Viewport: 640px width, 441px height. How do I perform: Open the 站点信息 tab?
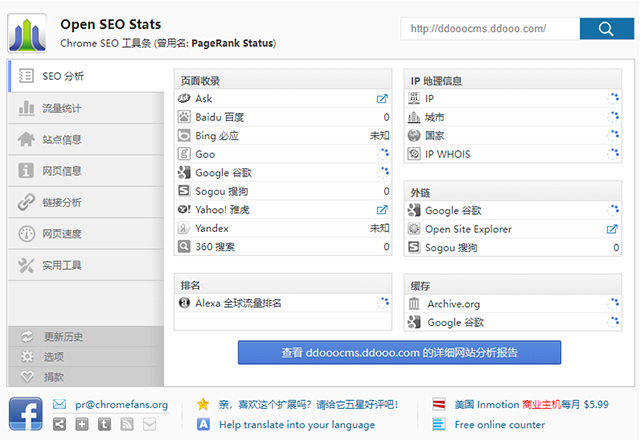[62, 139]
